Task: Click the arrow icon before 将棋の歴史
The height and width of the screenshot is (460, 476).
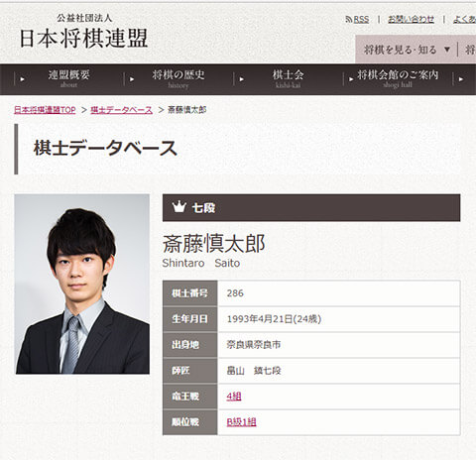Action: pyautogui.click(x=132, y=79)
